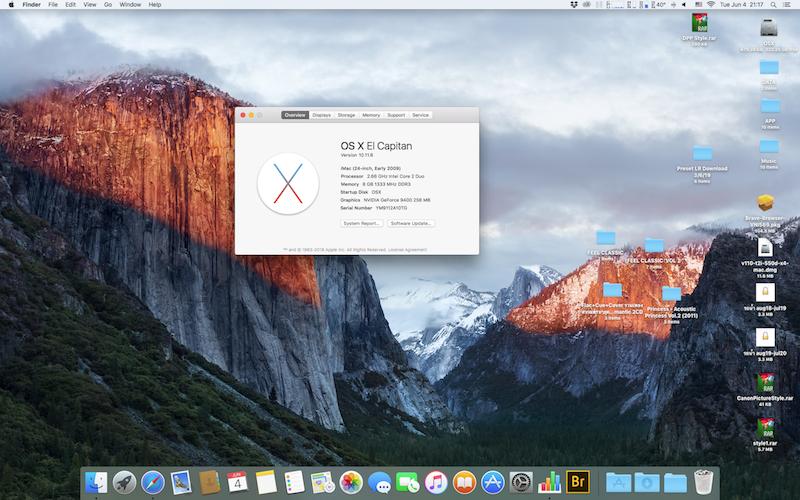Open Numbers bar chart icon in Dock
Image resolution: width=800 pixels, height=500 pixels.
point(549,482)
